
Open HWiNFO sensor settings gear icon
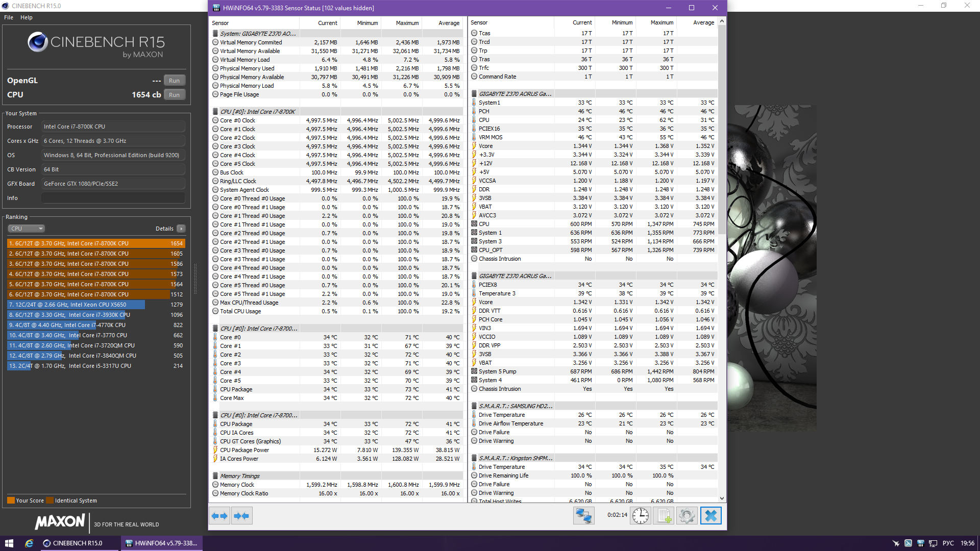point(687,516)
